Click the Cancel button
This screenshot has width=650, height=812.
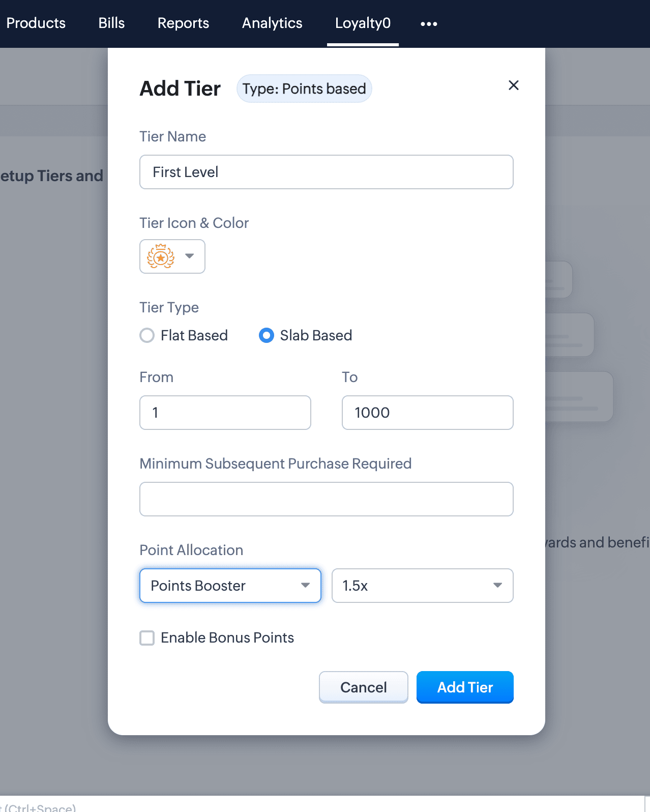[x=364, y=687]
